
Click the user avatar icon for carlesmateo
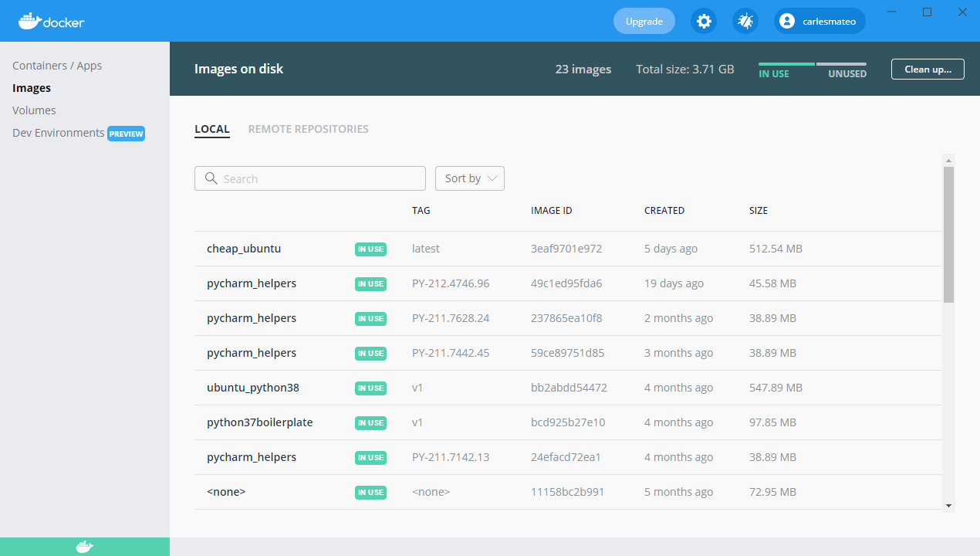787,21
